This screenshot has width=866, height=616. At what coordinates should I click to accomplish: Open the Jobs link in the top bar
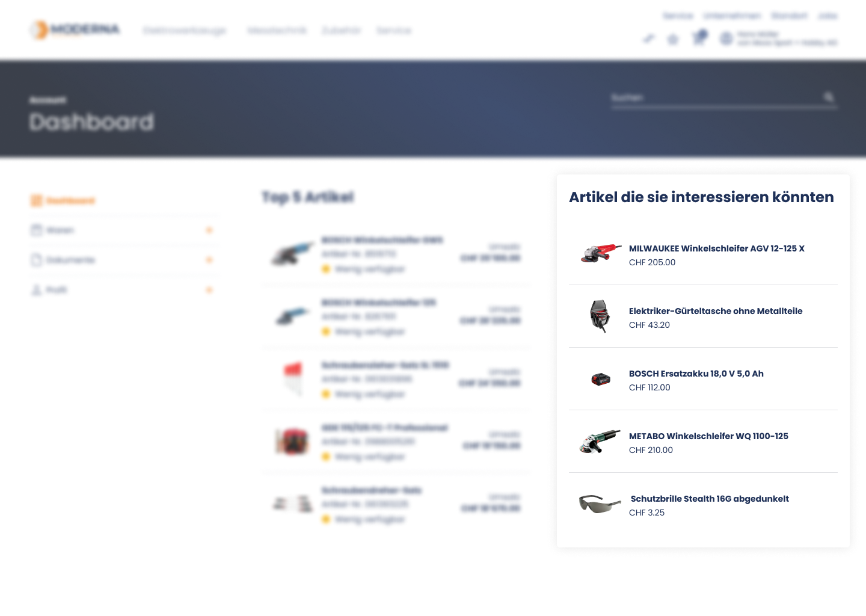pyautogui.click(x=828, y=16)
